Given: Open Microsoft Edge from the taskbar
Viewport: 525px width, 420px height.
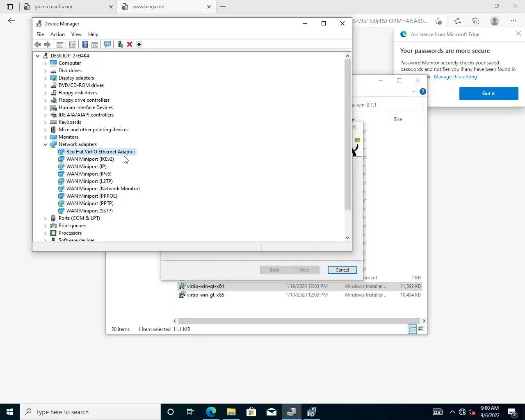Looking at the screenshot, I should tap(211, 412).
